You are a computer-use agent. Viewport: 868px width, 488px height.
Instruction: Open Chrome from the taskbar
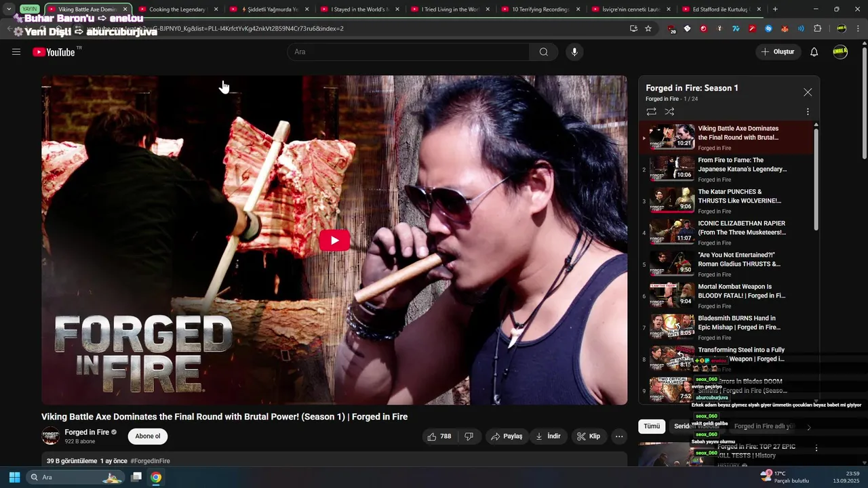156,477
